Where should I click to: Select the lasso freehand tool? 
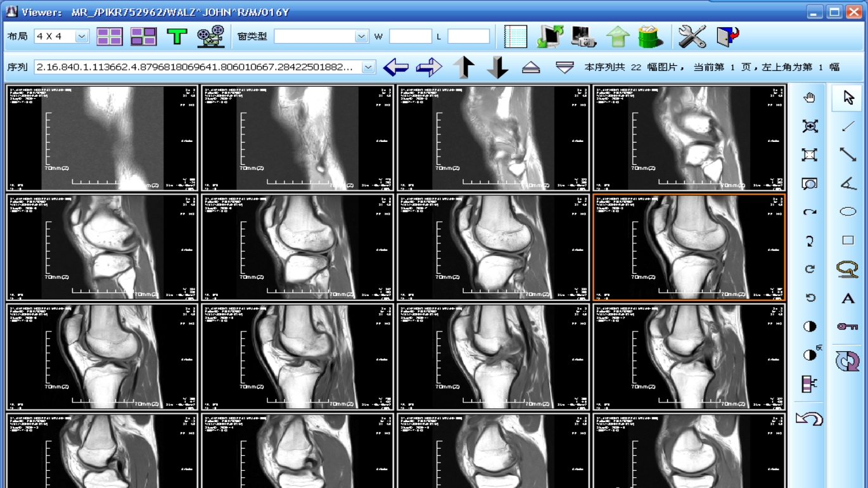848,269
